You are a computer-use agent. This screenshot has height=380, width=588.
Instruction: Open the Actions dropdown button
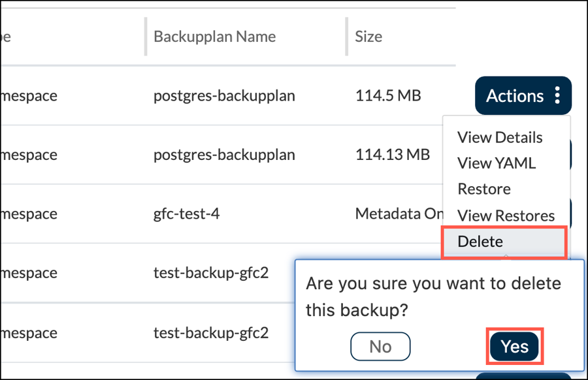pyautogui.click(x=515, y=96)
